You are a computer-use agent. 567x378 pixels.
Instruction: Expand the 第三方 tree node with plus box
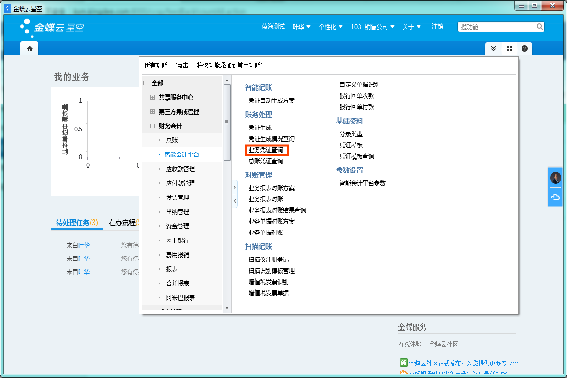(152, 112)
